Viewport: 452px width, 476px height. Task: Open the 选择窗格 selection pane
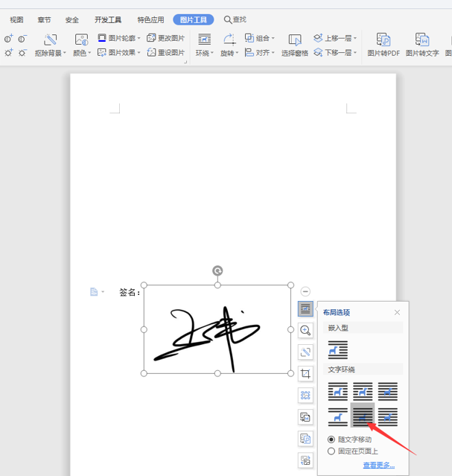pos(294,45)
